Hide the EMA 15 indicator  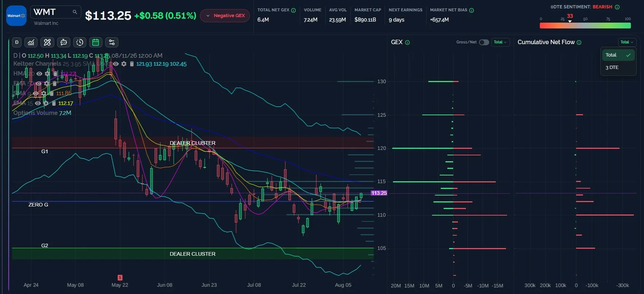tap(38, 103)
